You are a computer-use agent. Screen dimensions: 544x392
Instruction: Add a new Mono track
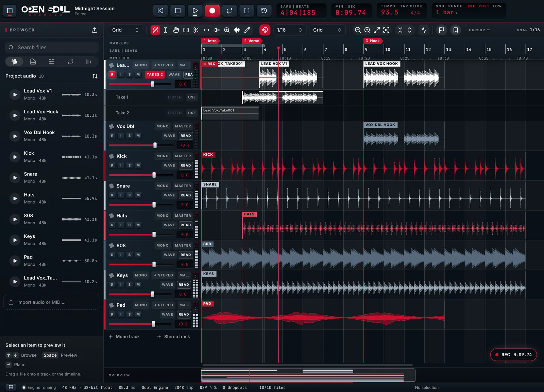coord(124,337)
